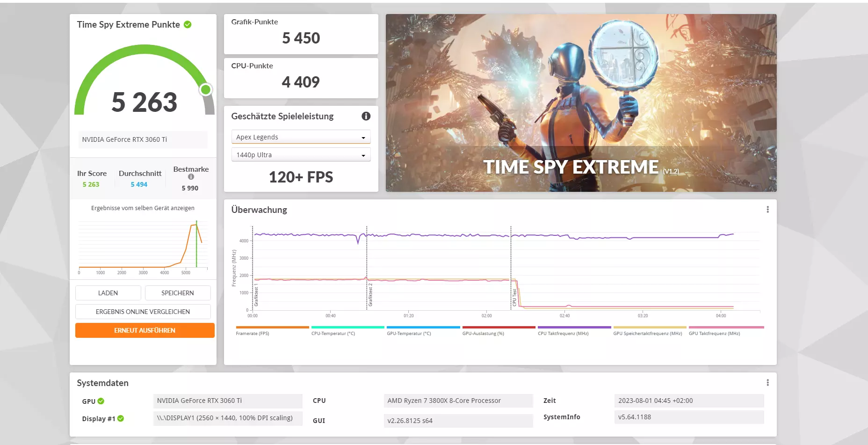
Task: Click the score gauge end marker
Action: (206, 89)
